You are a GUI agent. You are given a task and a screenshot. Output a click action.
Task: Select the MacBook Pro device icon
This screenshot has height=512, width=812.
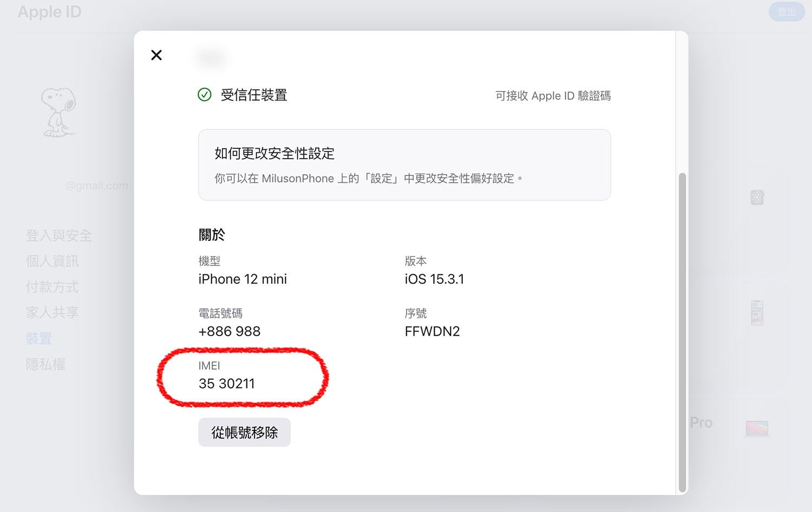click(x=757, y=428)
